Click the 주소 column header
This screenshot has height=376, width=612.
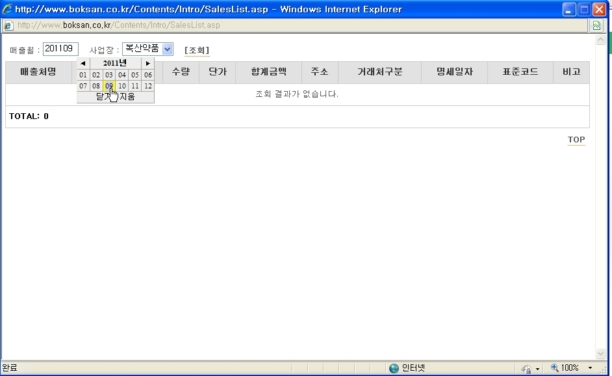tap(320, 72)
